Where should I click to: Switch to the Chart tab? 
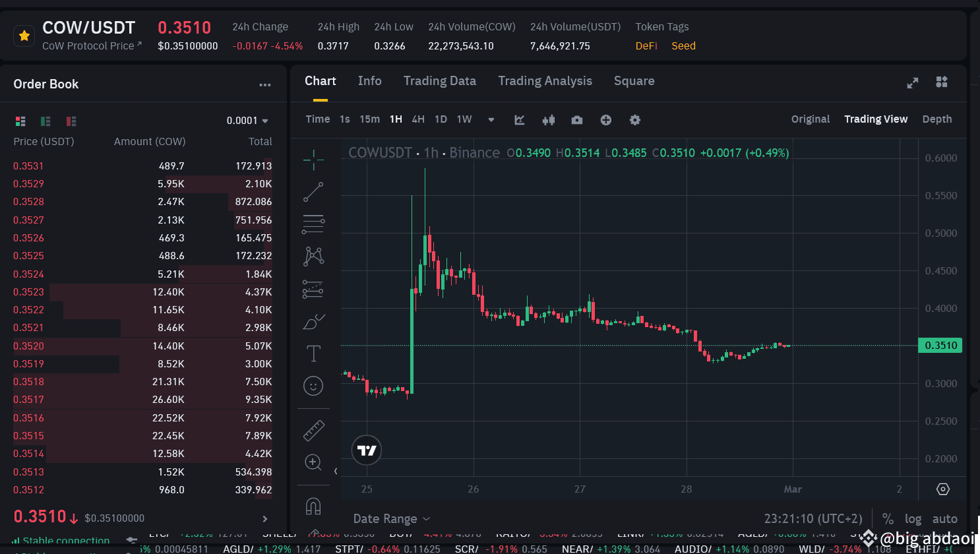[321, 81]
